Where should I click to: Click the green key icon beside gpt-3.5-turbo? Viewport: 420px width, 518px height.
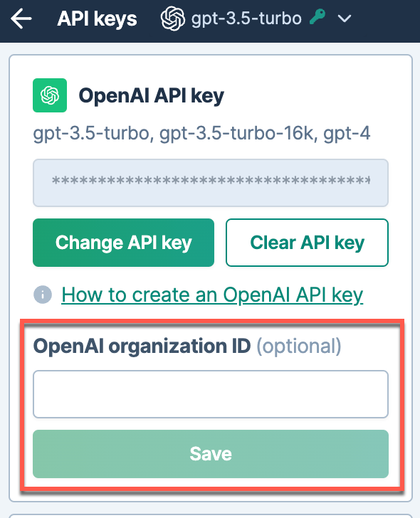(x=317, y=17)
